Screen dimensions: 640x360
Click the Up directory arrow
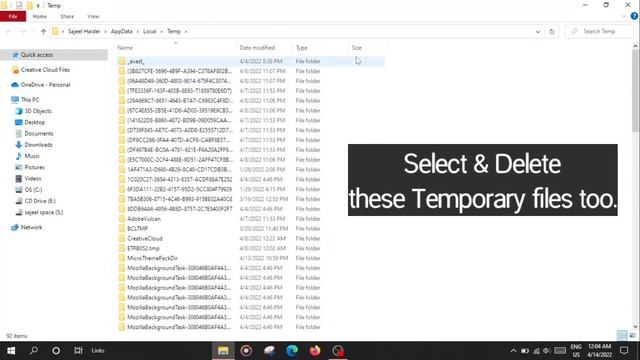(43, 31)
